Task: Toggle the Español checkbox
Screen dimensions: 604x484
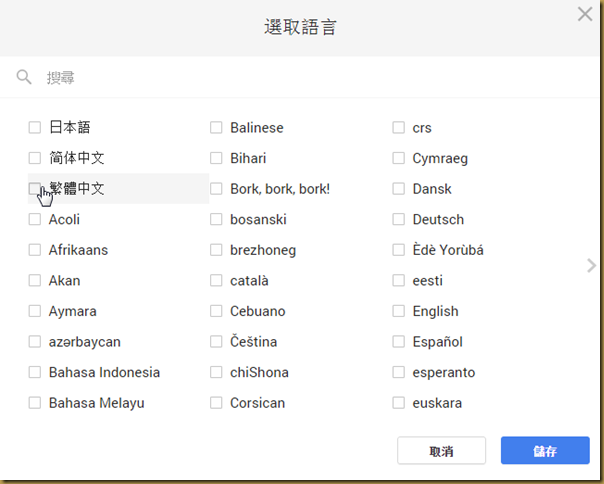Action: pos(399,342)
